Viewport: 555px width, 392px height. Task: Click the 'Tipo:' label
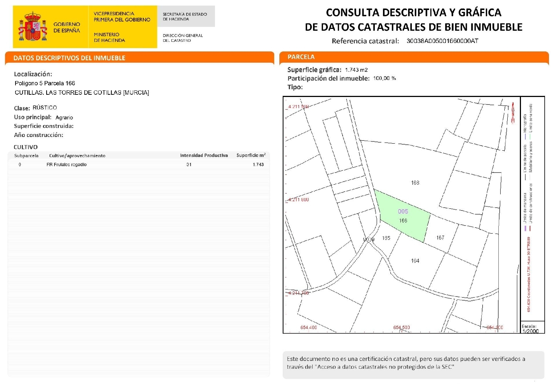click(295, 87)
